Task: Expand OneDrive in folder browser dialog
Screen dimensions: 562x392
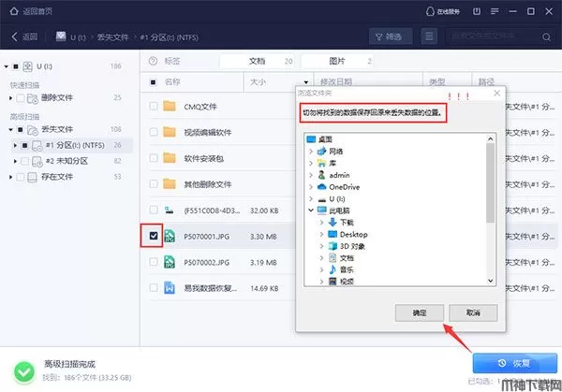Action: click(311, 187)
